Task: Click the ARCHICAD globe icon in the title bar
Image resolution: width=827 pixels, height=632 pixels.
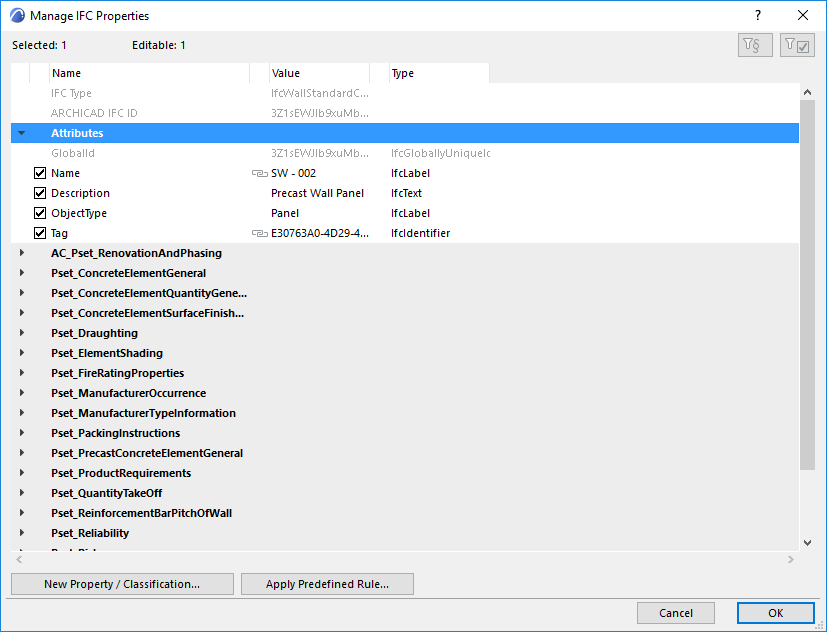Action: [17, 15]
